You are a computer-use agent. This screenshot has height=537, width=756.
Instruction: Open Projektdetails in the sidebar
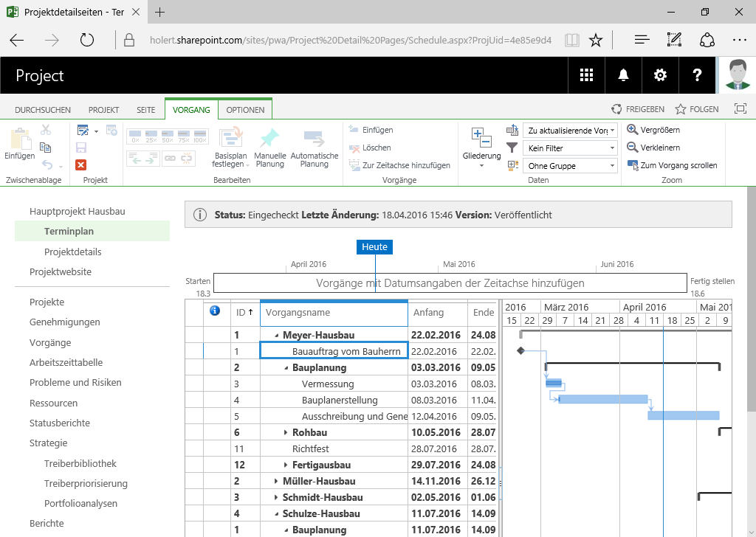[x=73, y=252]
